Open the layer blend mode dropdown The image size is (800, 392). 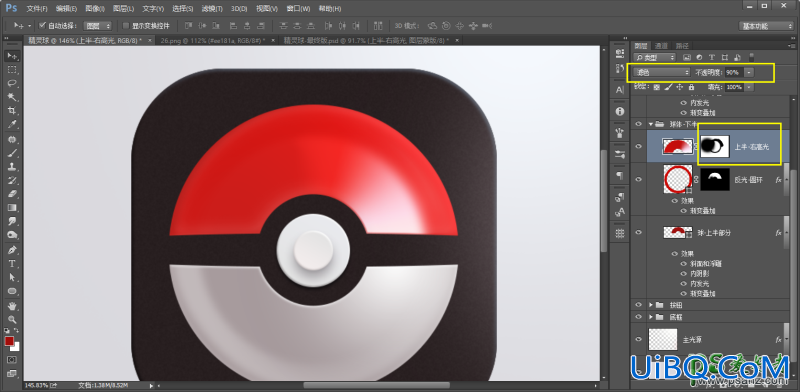661,72
